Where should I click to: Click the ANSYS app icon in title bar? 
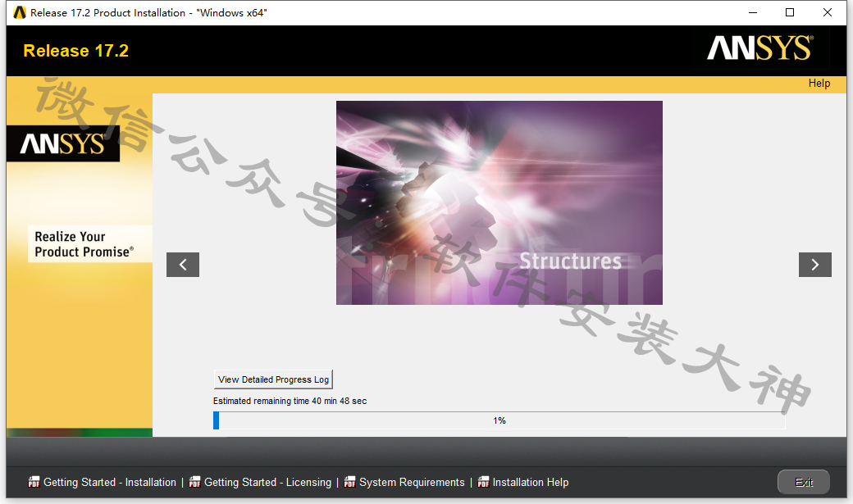(x=20, y=12)
